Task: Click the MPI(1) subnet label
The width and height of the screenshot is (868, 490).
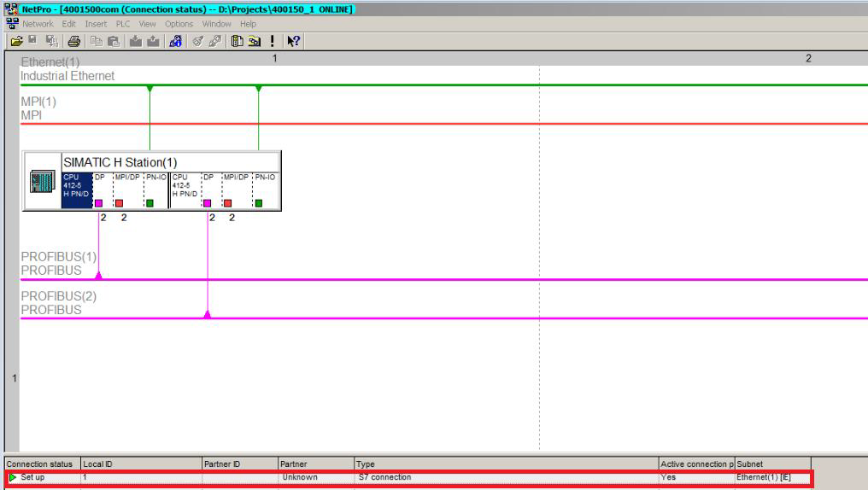Action: click(38, 102)
